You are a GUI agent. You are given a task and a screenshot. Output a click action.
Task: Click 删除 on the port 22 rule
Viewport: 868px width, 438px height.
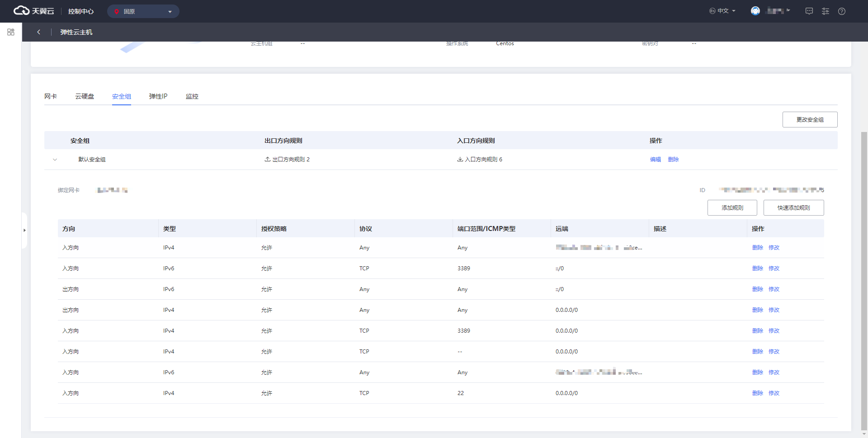click(x=757, y=393)
